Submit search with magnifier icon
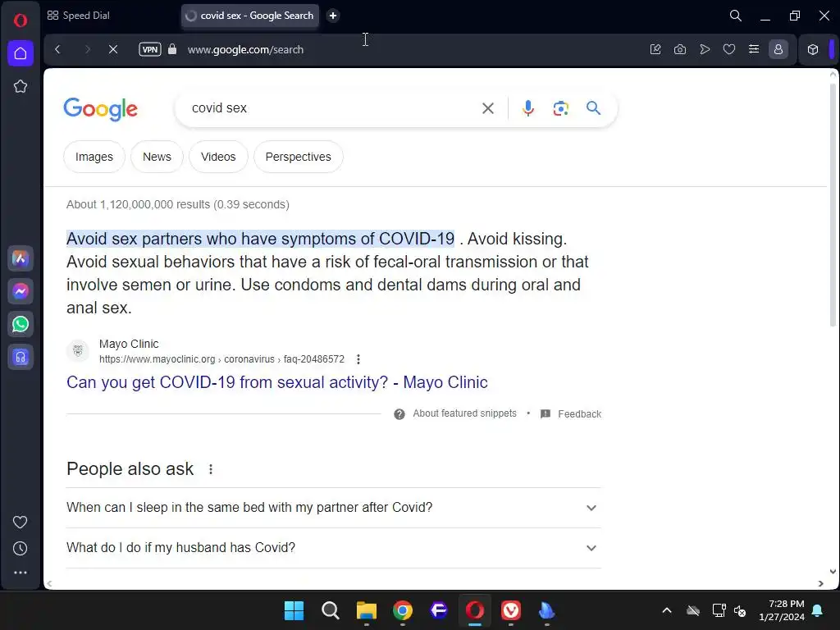 point(593,108)
